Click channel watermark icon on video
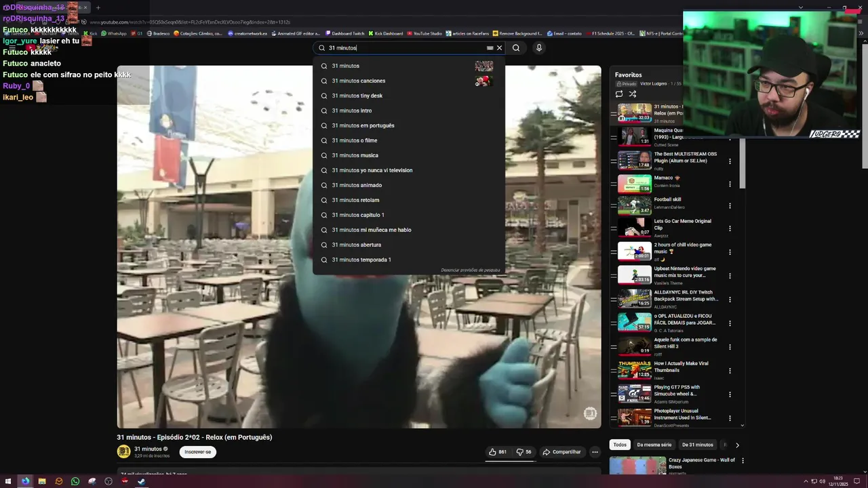Viewport: 868px width, 488px height. [590, 413]
